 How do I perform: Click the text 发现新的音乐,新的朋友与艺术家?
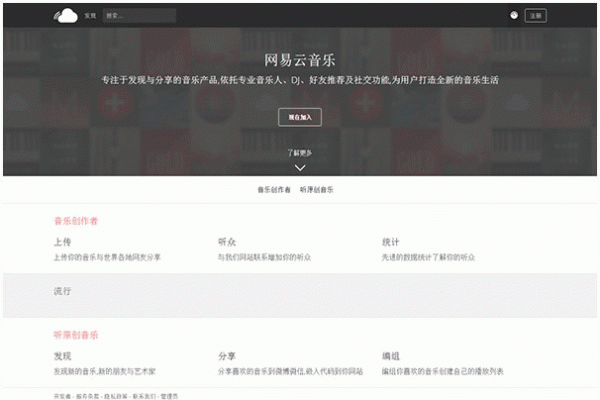104,371
